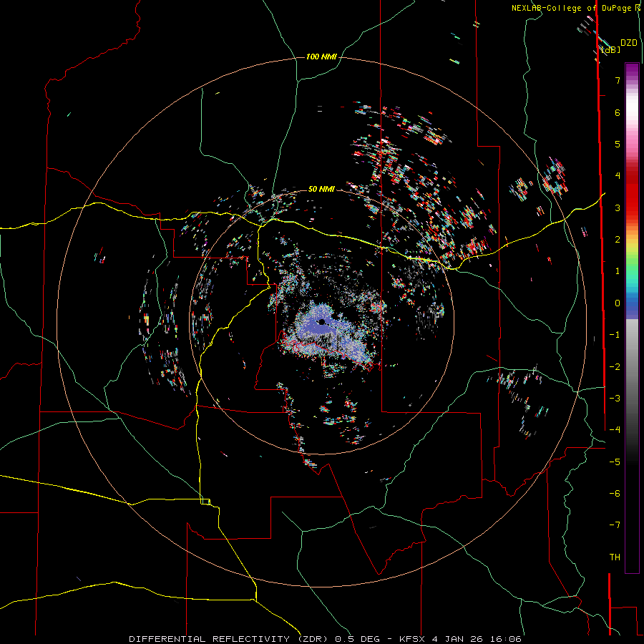Click the -2 dB legend tick label
This screenshot has height=644, width=644.
pyautogui.click(x=615, y=367)
